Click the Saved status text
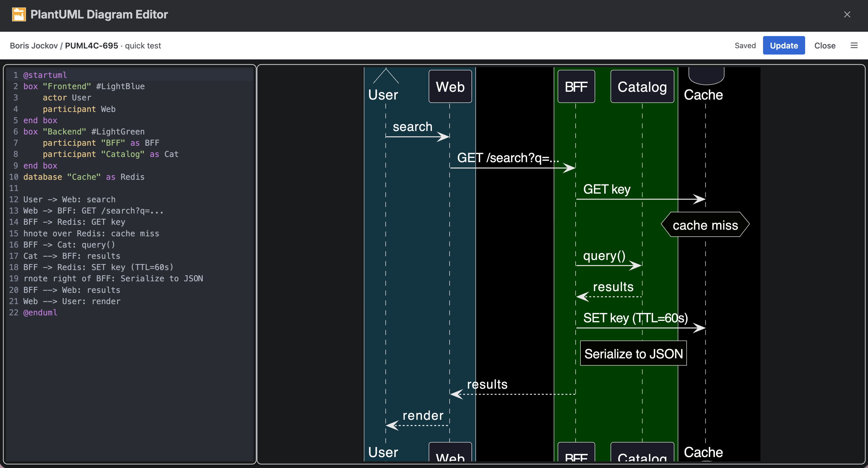Image resolution: width=868 pixels, height=468 pixels. pos(745,46)
